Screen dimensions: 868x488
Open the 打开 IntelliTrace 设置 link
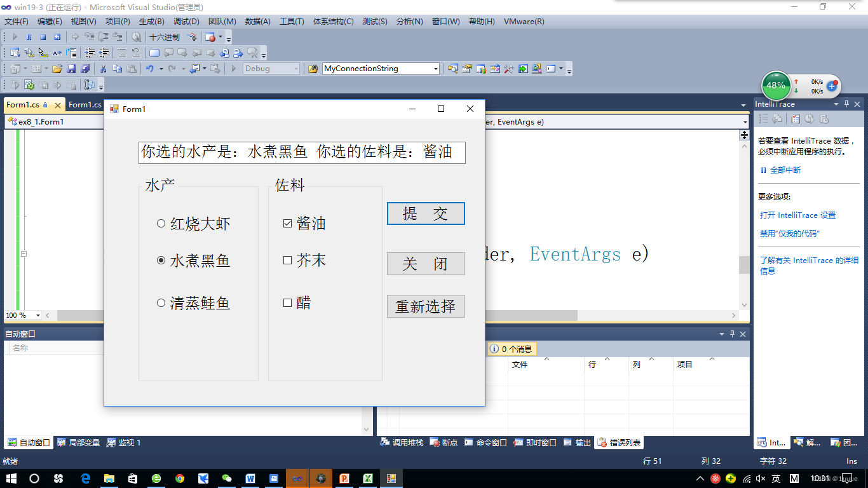(x=798, y=215)
